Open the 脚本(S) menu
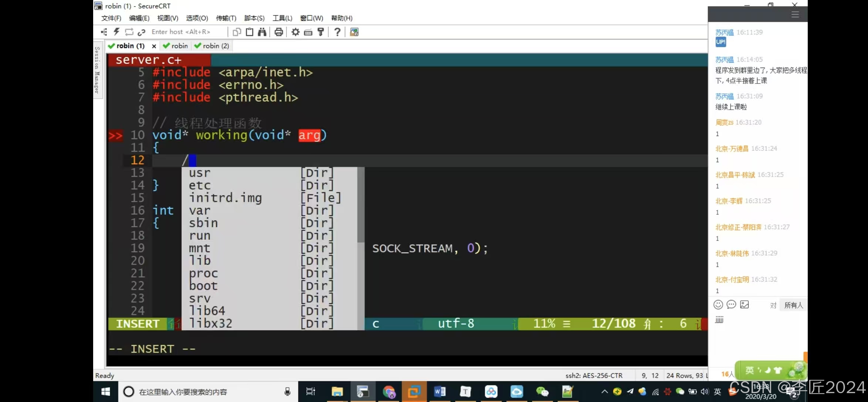The height and width of the screenshot is (402, 868). point(254,18)
